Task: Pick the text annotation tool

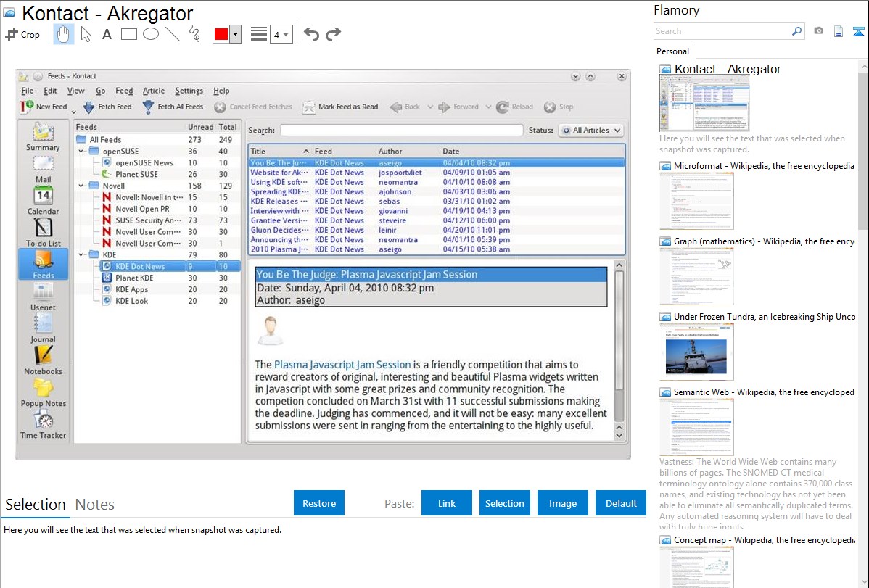Action: coord(107,34)
